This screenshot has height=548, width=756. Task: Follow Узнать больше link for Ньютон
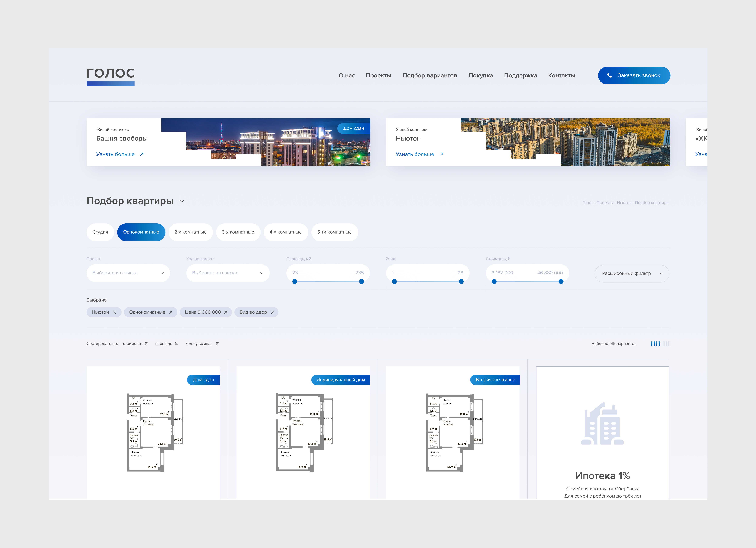click(415, 154)
